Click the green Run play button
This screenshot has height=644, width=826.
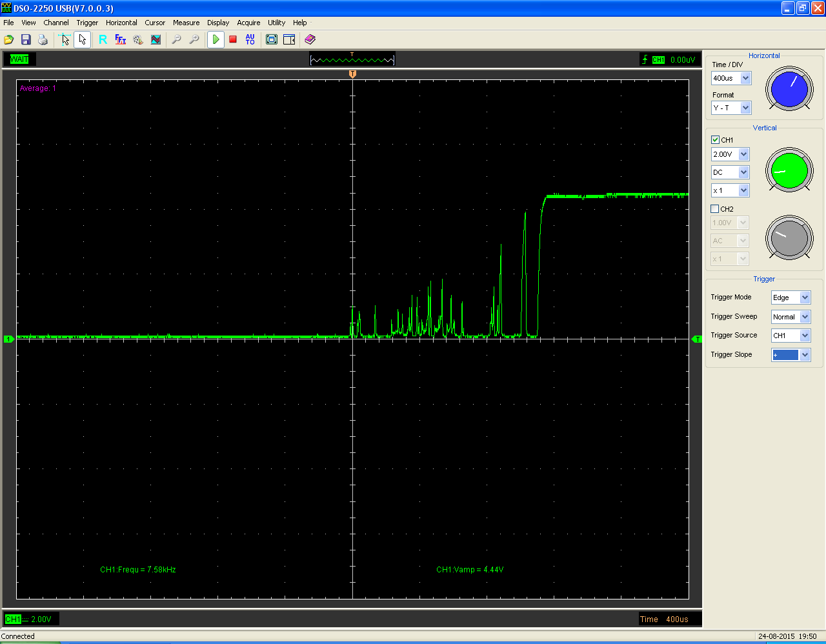tap(216, 40)
